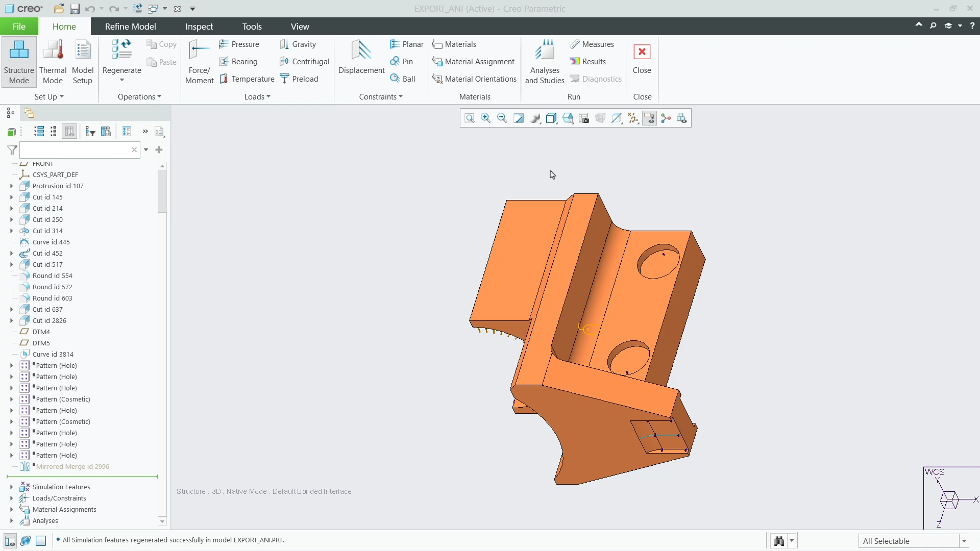Open the File menu
Screen dimensions: 980x551
point(19,27)
